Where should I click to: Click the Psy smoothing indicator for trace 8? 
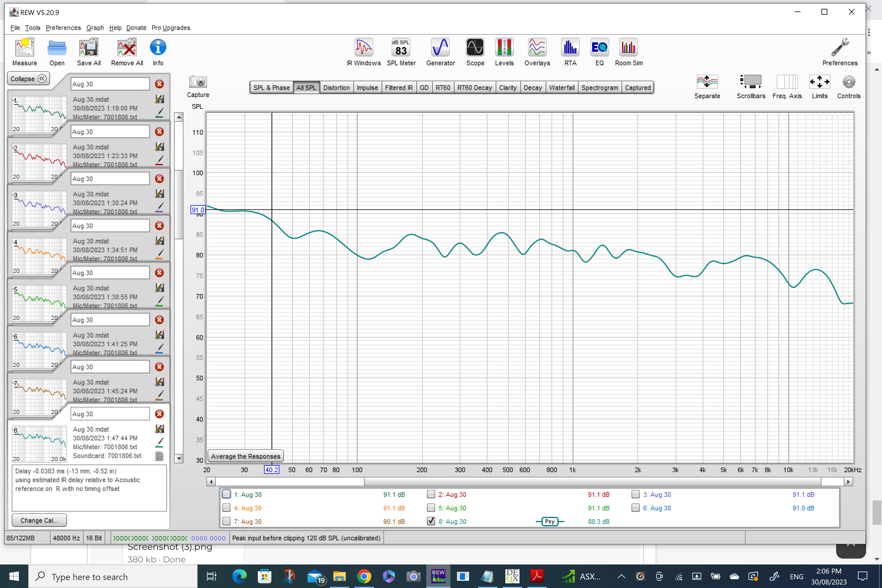tap(550, 521)
